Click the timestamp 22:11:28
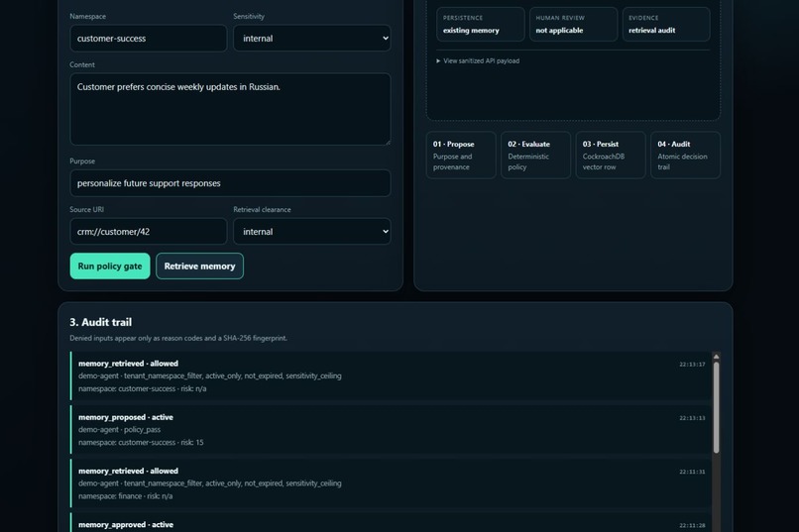 [x=692, y=525]
